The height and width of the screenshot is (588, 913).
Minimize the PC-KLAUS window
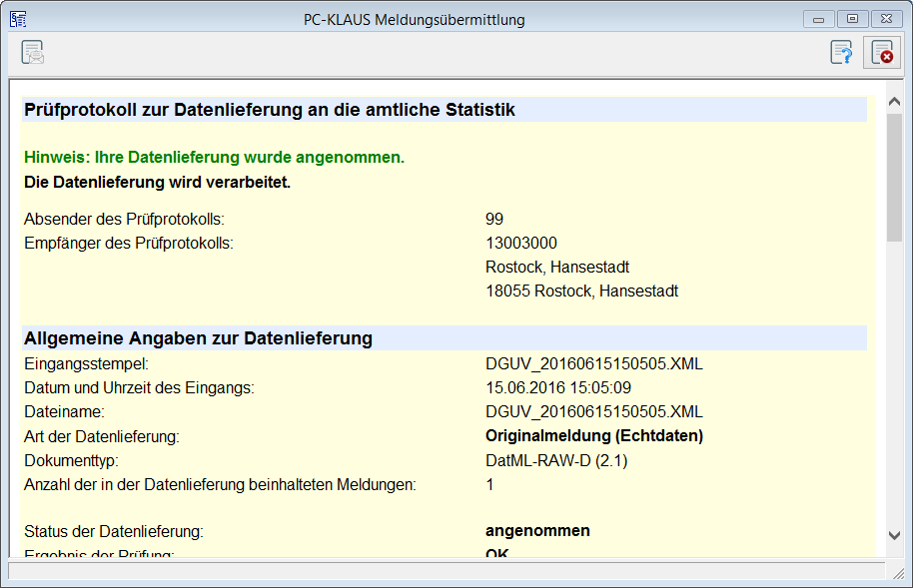[820, 19]
